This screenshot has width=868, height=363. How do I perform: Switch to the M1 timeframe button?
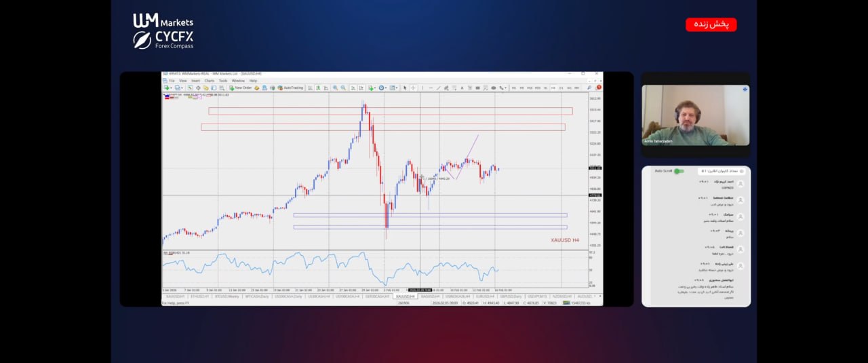pos(514,88)
